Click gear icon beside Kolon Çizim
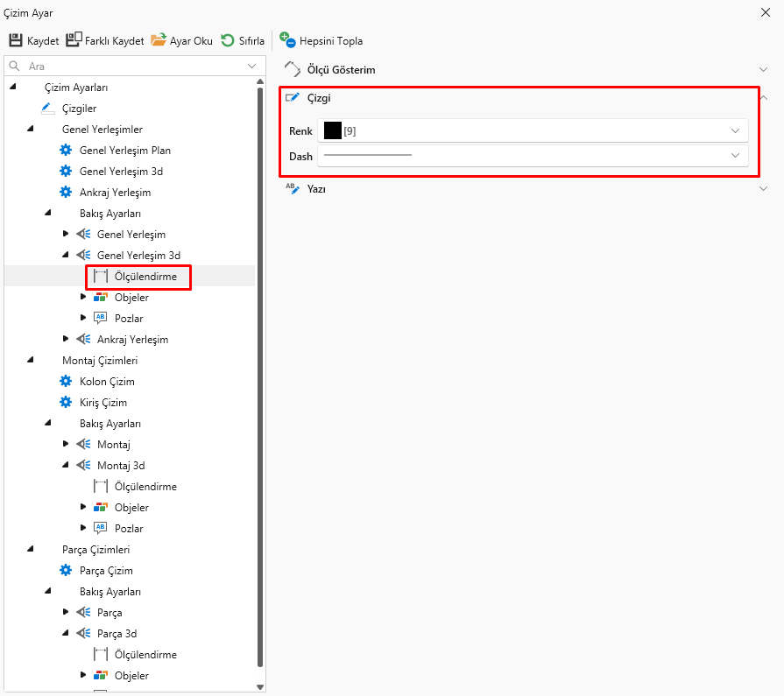The height and width of the screenshot is (696, 784). [x=66, y=382]
